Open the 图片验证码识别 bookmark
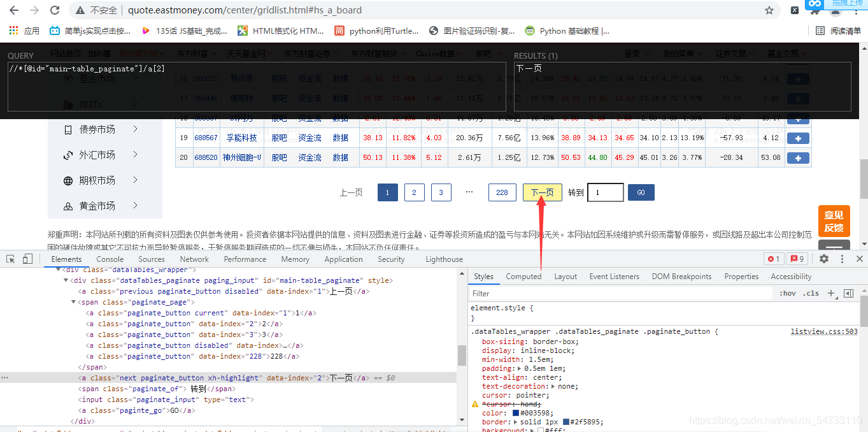This screenshot has width=868, height=432. (x=473, y=31)
